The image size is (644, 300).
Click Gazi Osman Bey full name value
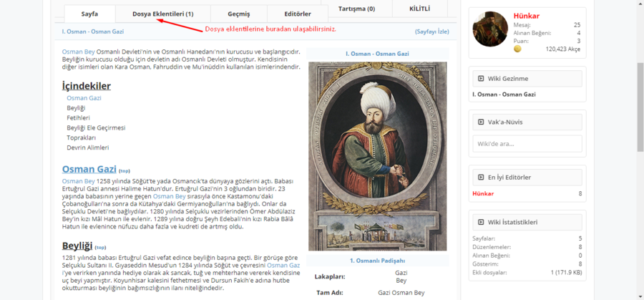(401, 293)
